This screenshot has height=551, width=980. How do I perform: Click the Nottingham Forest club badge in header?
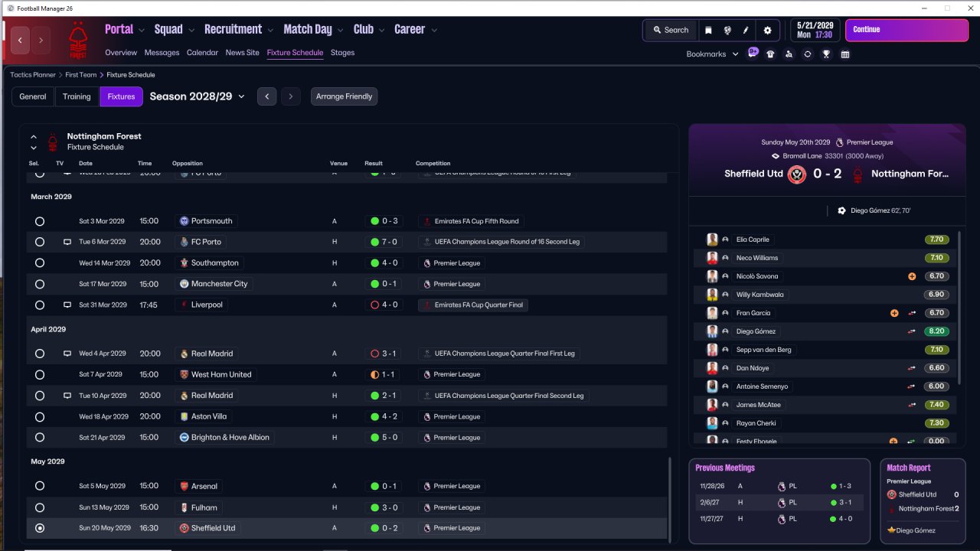77,40
